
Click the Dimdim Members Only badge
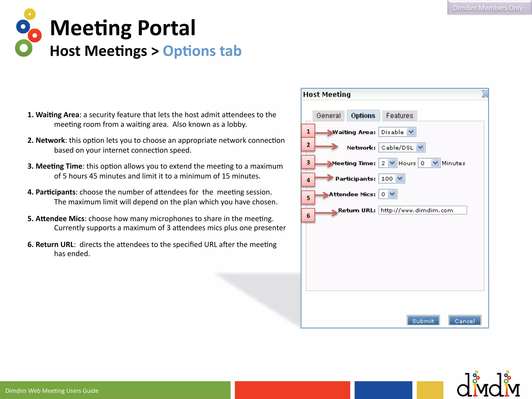489,8
